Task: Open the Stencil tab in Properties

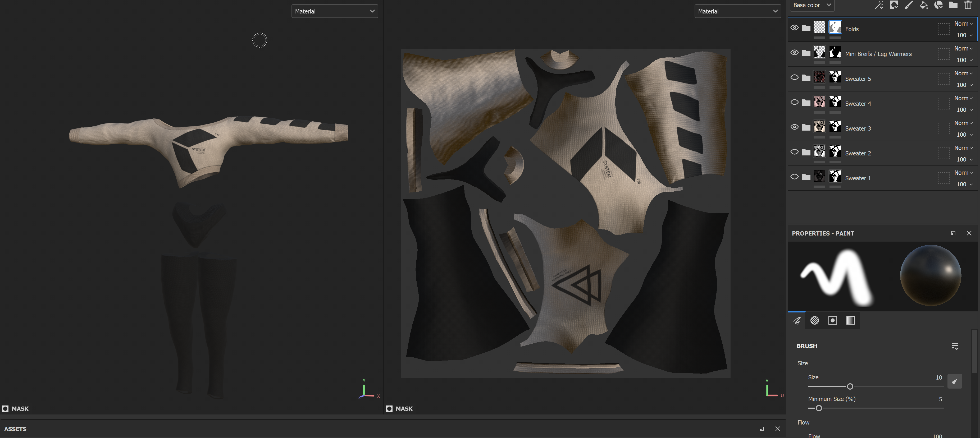Action: (x=832, y=320)
